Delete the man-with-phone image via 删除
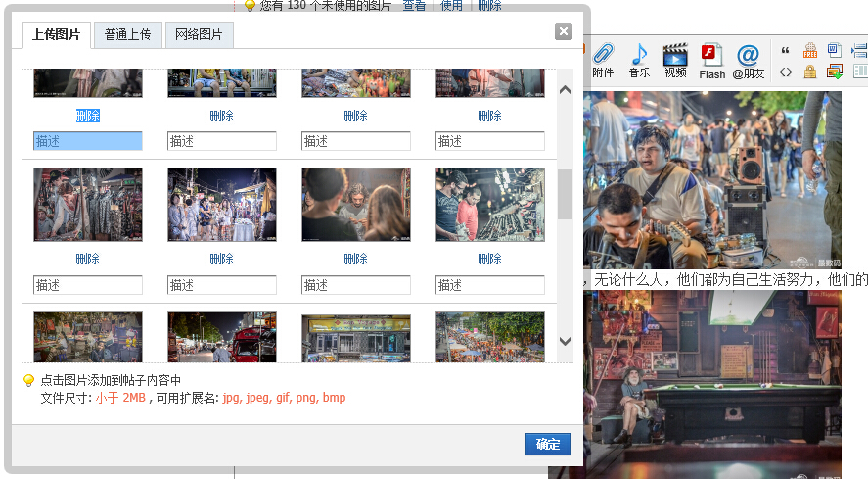This screenshot has width=868, height=479. (356, 259)
